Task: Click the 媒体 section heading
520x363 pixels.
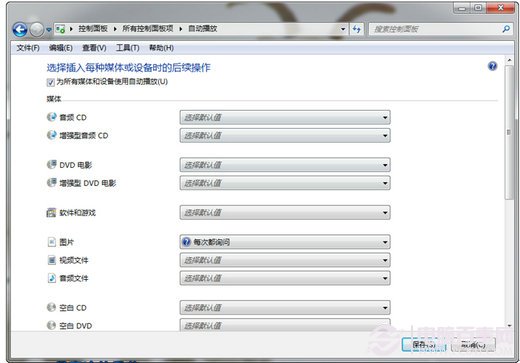Action: point(54,99)
